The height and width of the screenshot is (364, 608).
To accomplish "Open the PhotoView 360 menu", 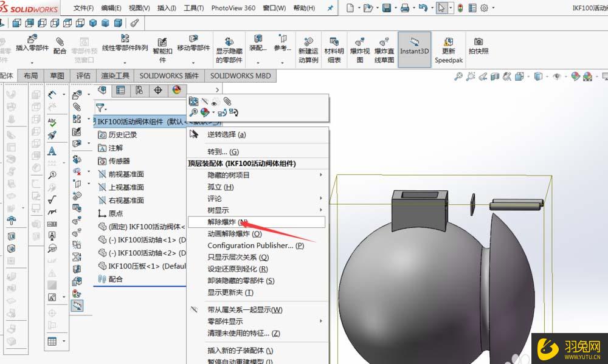I will coord(233,8).
